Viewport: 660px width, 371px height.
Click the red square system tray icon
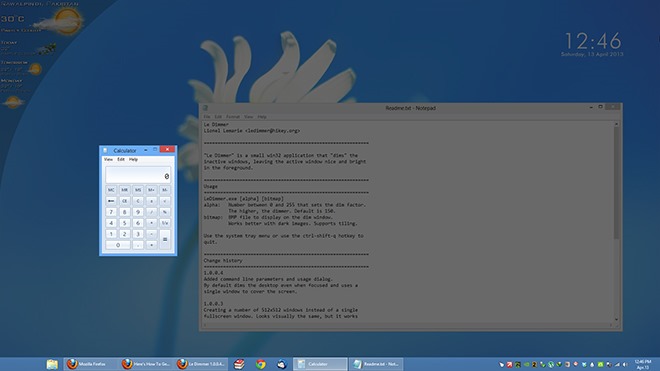pos(509,365)
